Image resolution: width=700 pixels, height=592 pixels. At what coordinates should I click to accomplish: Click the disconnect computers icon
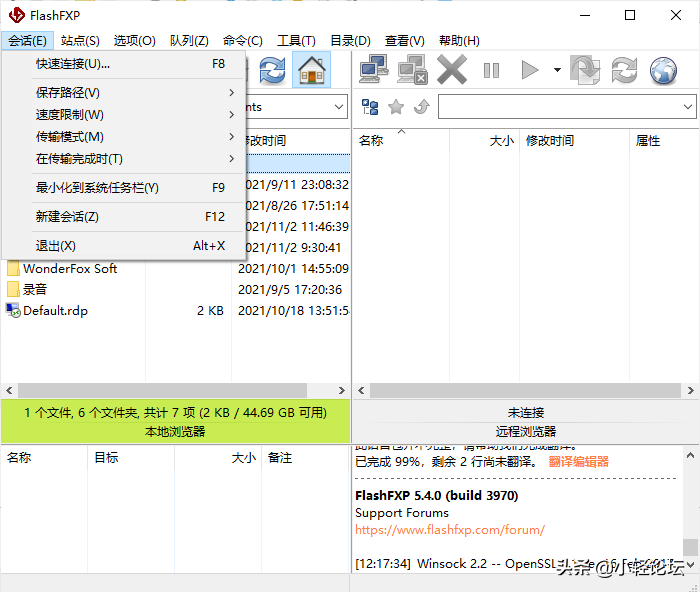(x=412, y=69)
